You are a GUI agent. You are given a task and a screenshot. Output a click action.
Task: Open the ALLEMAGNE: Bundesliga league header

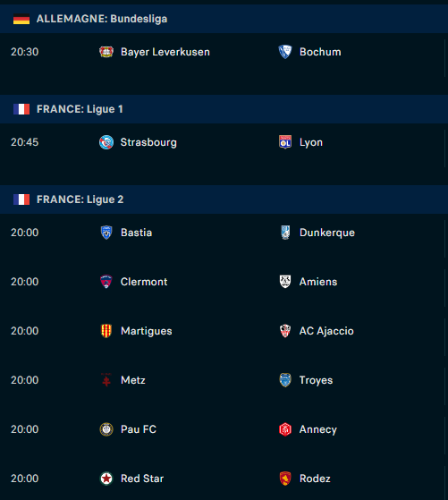point(224,19)
